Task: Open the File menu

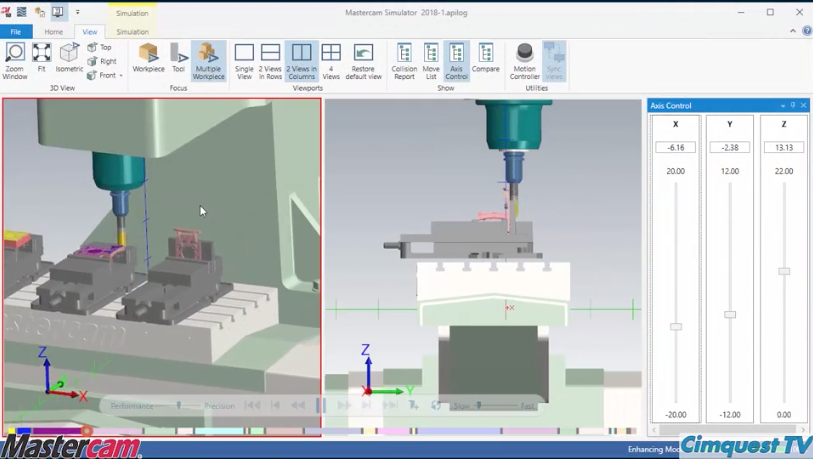Action: (x=16, y=32)
